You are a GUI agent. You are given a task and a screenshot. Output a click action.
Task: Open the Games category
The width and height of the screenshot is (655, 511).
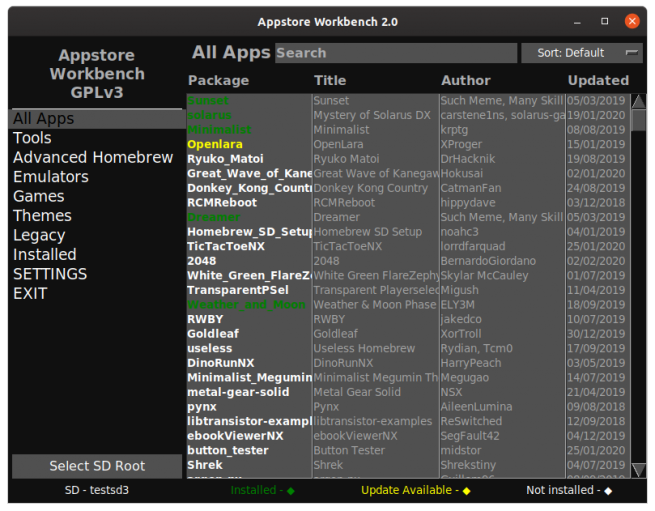click(39, 196)
